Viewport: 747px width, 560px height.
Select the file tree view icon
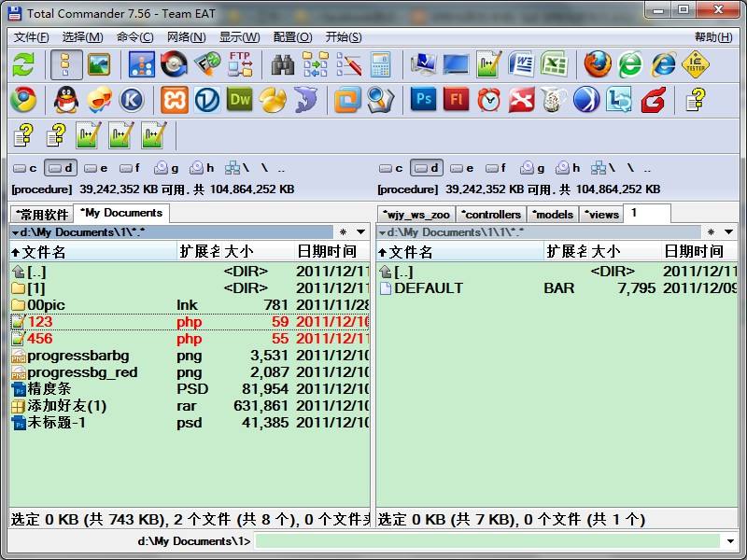66,64
